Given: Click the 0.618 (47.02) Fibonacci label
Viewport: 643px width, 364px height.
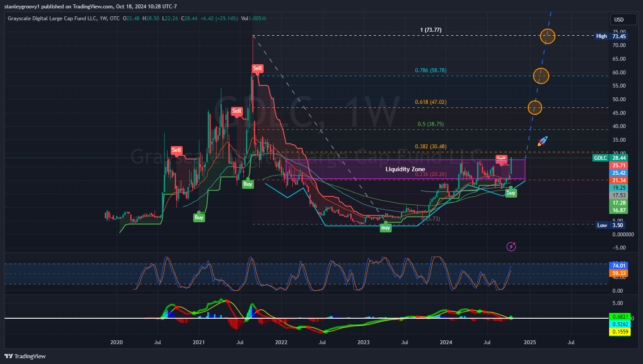Looking at the screenshot, I should (431, 102).
